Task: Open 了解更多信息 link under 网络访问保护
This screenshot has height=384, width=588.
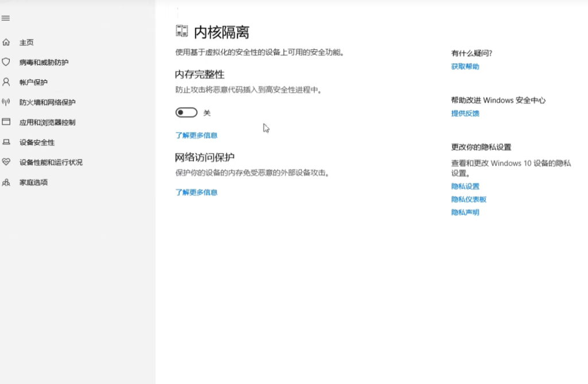Action: click(196, 192)
